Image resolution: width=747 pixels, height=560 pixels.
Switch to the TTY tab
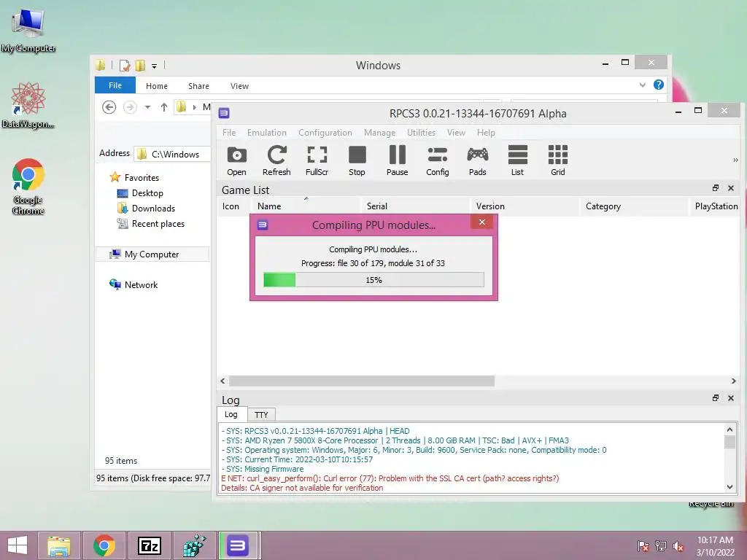tap(261, 415)
